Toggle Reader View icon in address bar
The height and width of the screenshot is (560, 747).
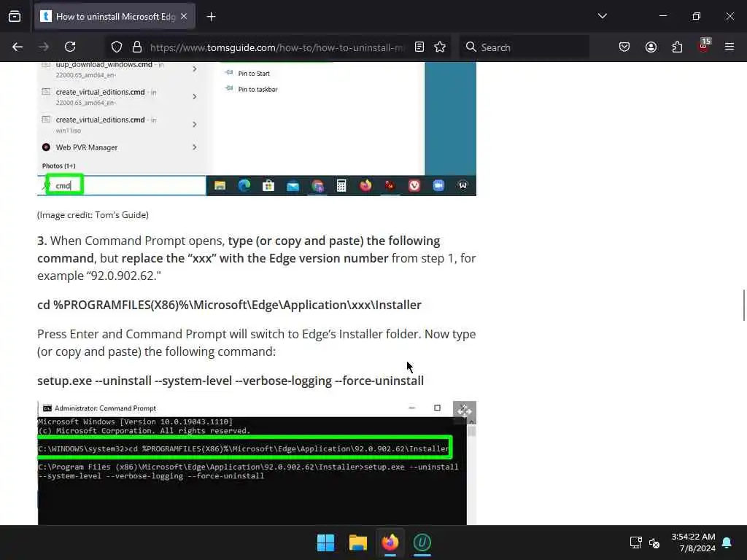(x=419, y=47)
